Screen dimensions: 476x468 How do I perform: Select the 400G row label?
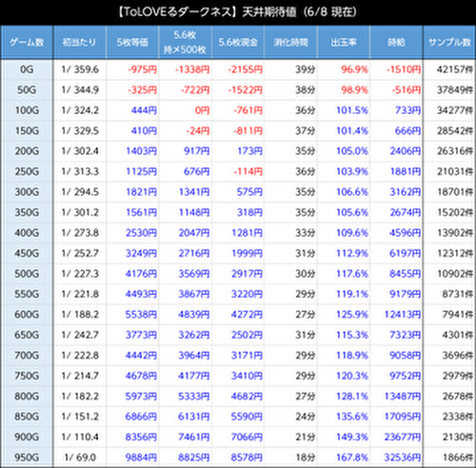coord(27,233)
